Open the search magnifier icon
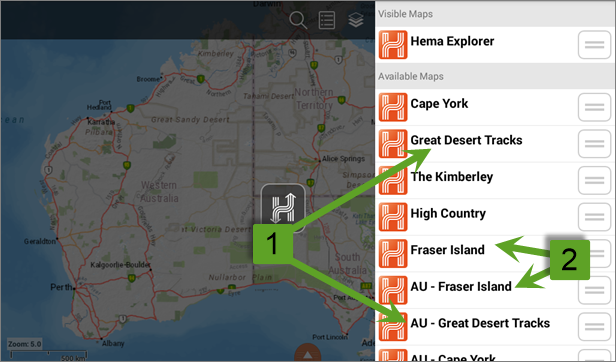Viewport: 616px width, 362px height. click(x=297, y=20)
